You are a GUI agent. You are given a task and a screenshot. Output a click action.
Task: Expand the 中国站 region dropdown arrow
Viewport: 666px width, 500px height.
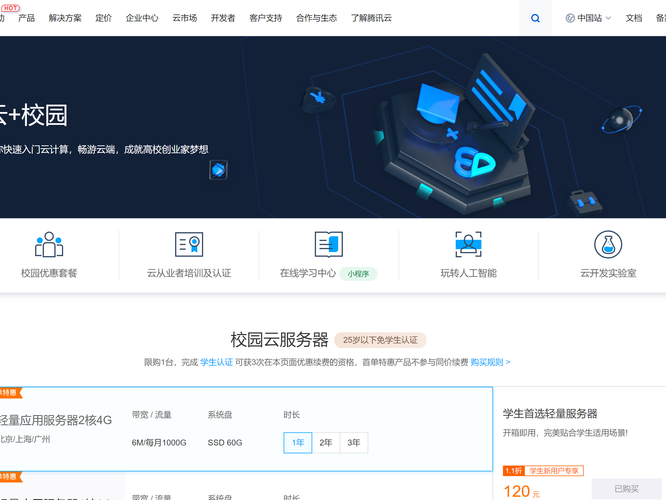[x=608, y=18]
